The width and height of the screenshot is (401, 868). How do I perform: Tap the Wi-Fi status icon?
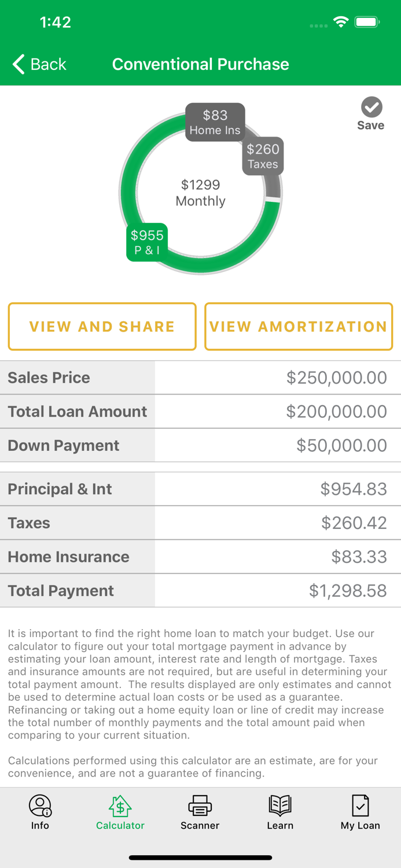click(x=341, y=21)
